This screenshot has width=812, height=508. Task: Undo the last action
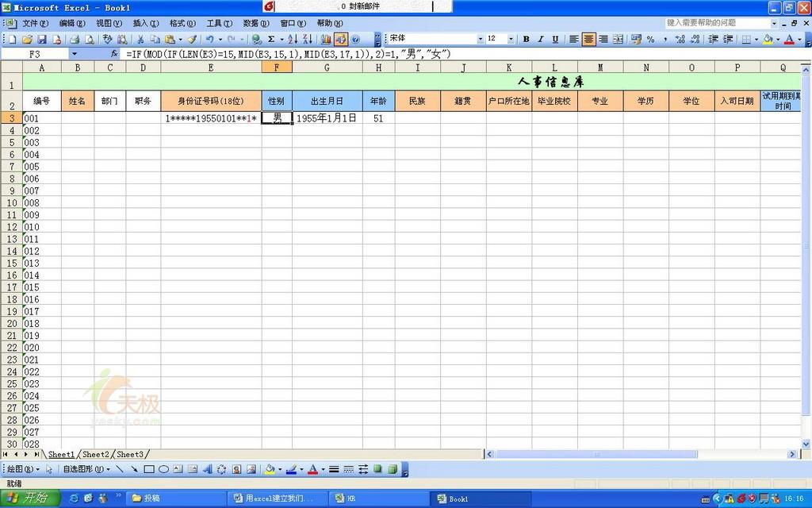[x=209, y=39]
